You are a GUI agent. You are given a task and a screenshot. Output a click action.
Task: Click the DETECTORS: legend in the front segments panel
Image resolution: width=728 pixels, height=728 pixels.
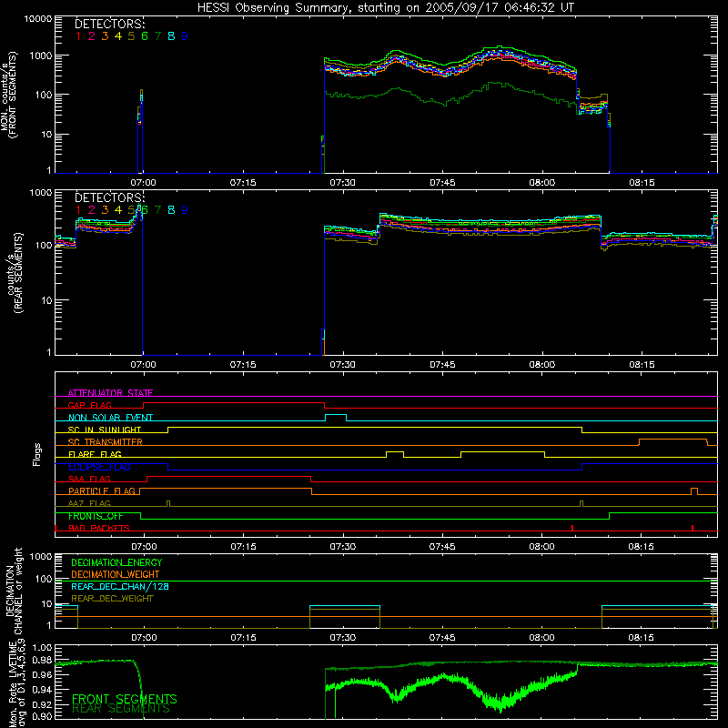click(110, 24)
